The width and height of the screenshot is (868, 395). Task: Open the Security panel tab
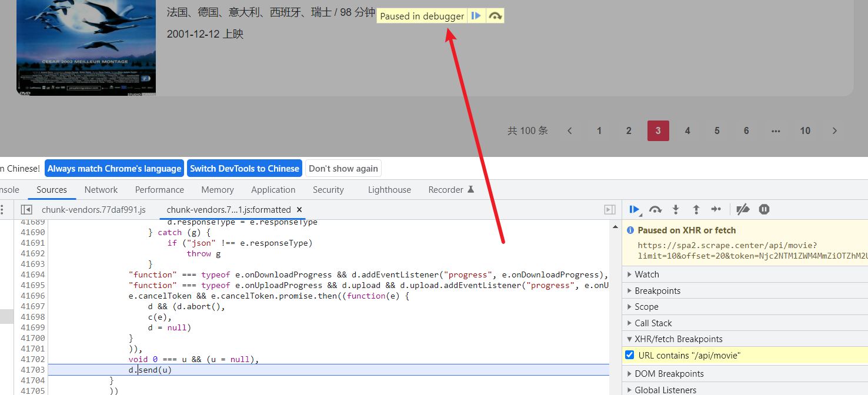click(328, 190)
